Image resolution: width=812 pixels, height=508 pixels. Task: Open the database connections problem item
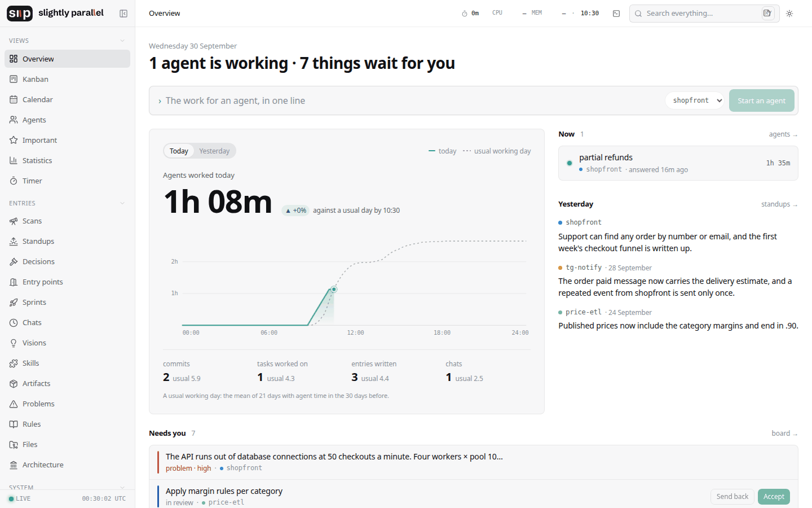[x=474, y=462]
